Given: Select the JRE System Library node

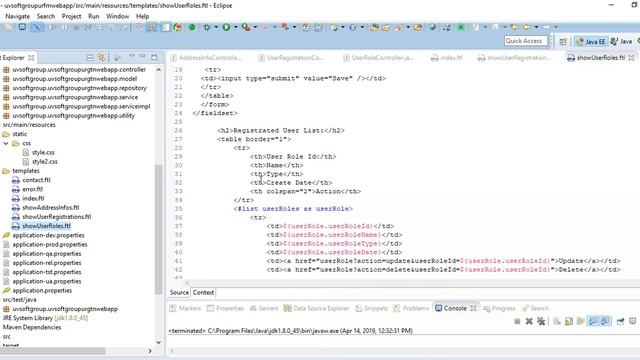Looking at the screenshot, I should tap(45, 318).
